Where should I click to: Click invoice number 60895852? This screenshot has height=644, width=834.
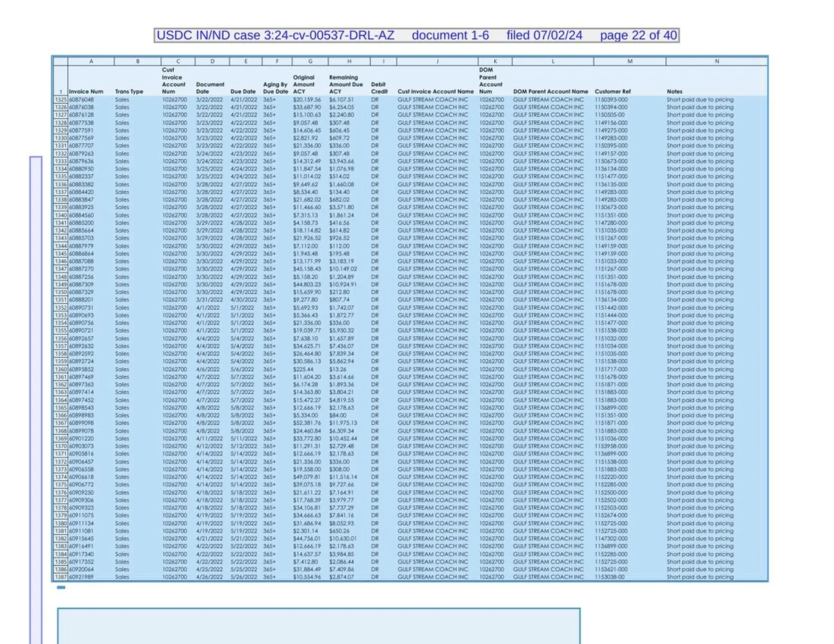[81, 369]
